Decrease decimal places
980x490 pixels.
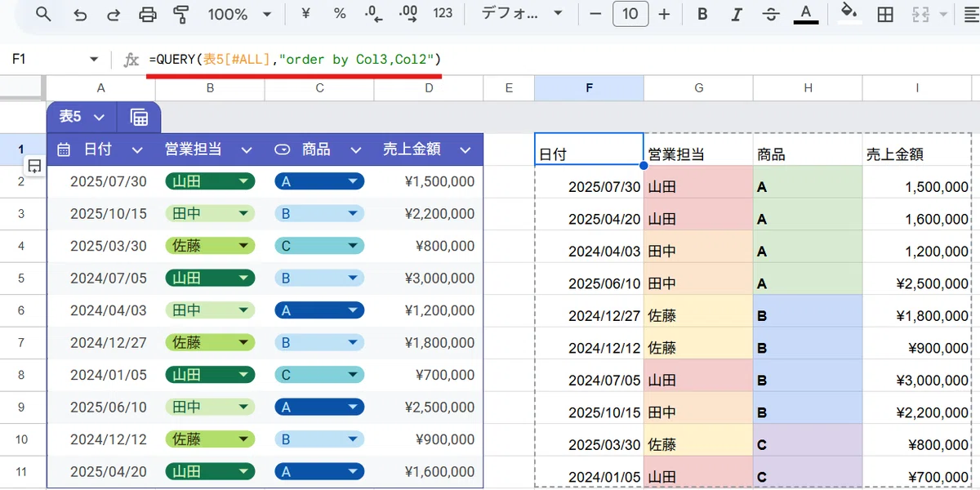point(374,14)
